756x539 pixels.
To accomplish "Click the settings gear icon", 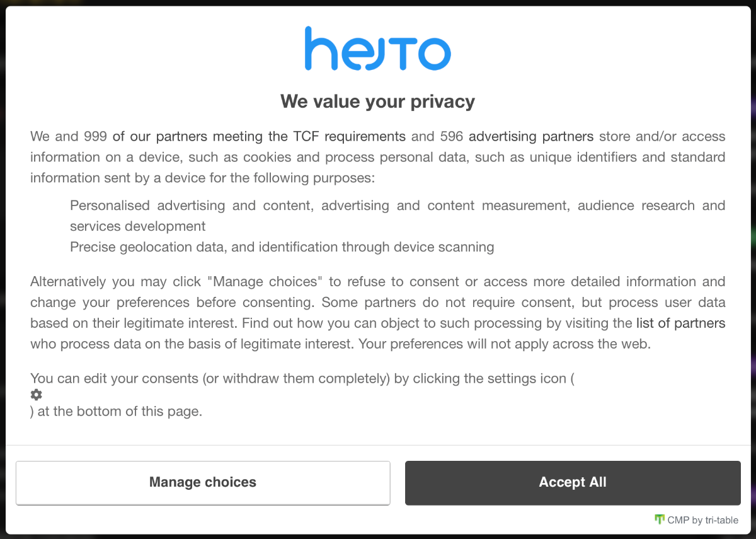I will coord(37,395).
